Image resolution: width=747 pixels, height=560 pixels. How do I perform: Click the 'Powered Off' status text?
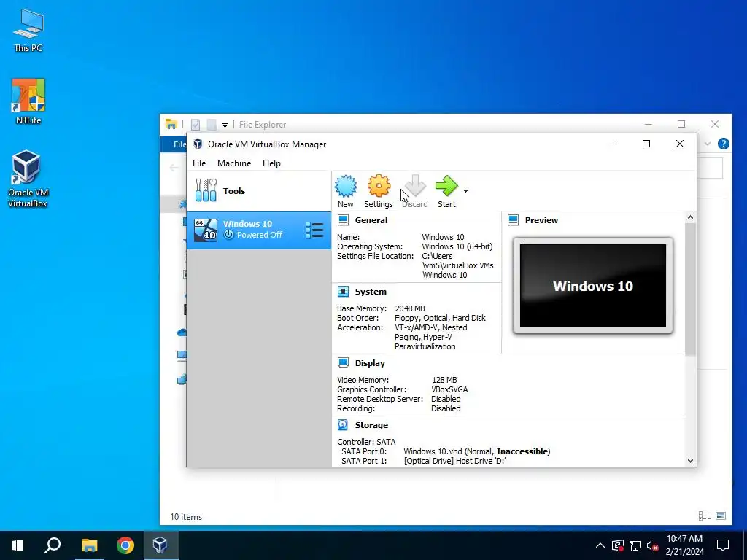(260, 235)
